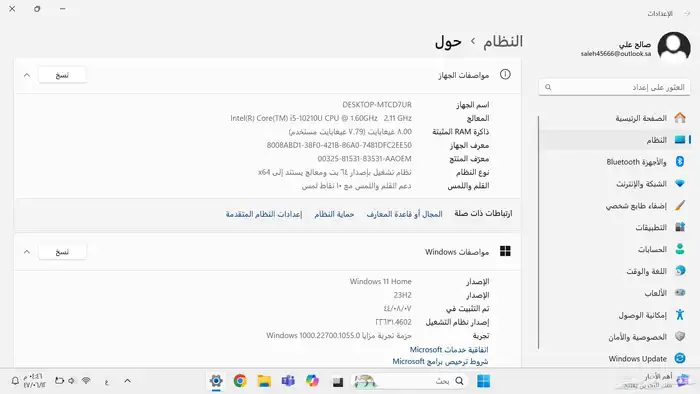Image resolution: width=700 pixels, height=394 pixels.
Task: Launch Copilot from the taskbar
Action: (312, 381)
